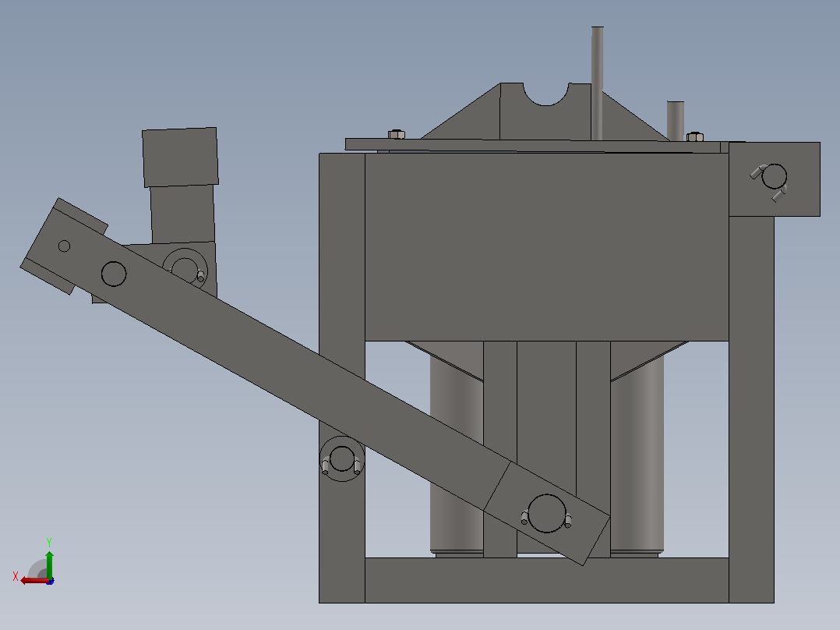Select the right vertical frame post

(x=751, y=408)
